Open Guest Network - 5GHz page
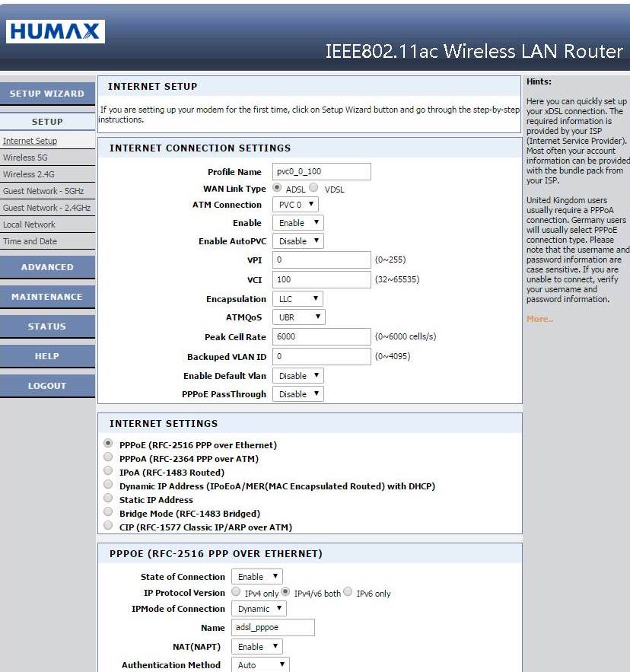 point(43,191)
